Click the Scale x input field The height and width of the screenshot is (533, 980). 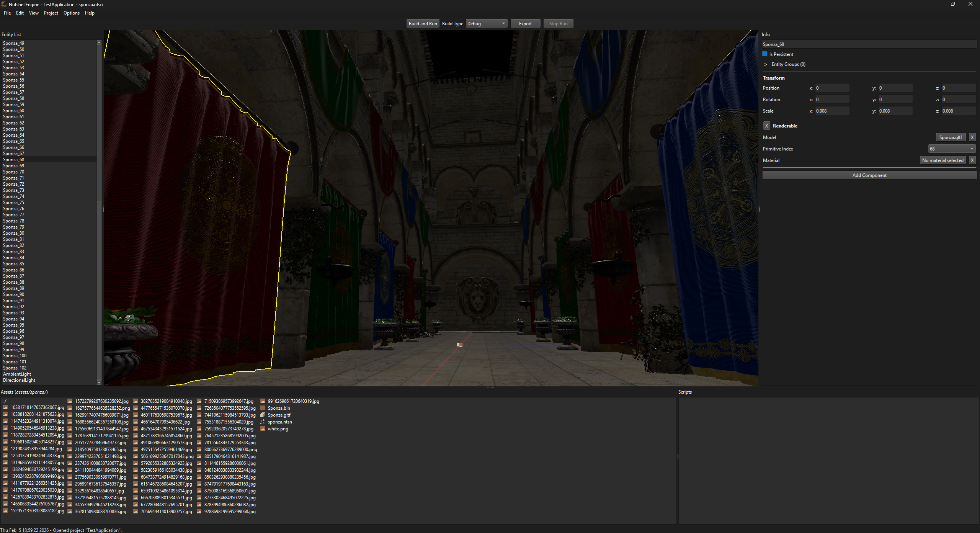click(832, 111)
